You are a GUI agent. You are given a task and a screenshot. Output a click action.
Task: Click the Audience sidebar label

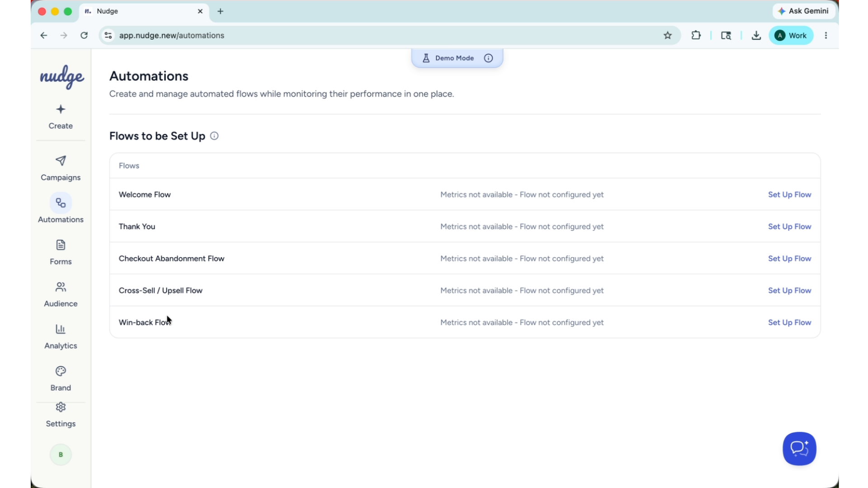(x=61, y=304)
